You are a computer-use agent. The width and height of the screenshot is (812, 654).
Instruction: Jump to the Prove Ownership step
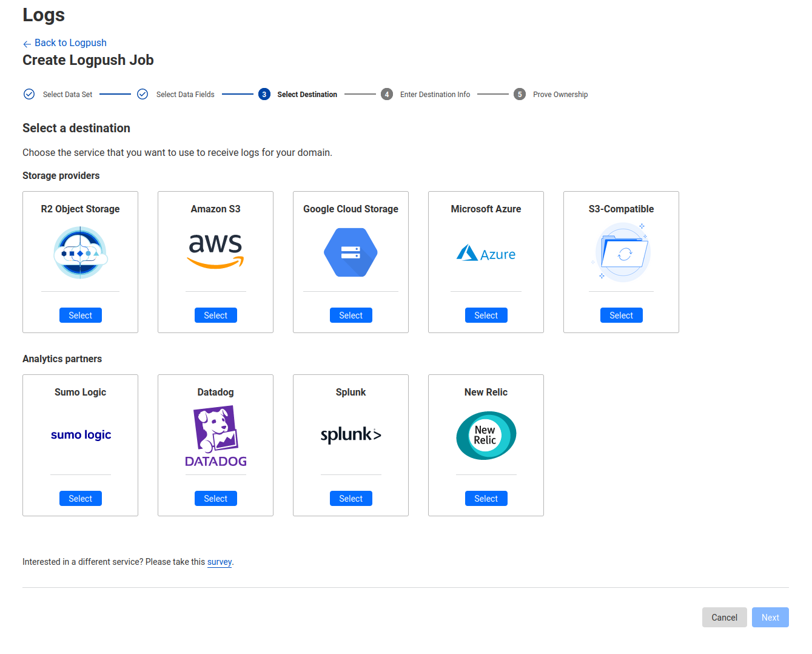point(560,95)
